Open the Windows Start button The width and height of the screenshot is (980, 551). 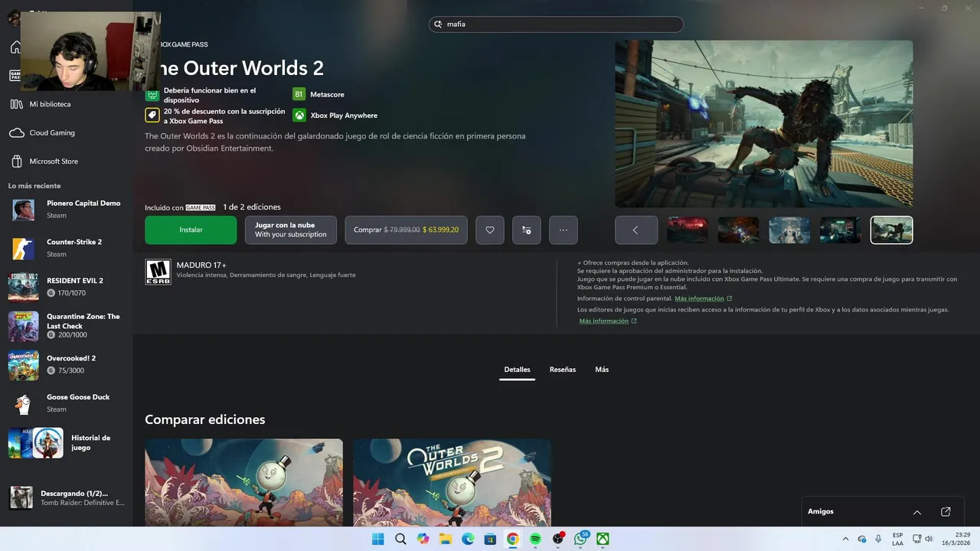[x=378, y=539]
